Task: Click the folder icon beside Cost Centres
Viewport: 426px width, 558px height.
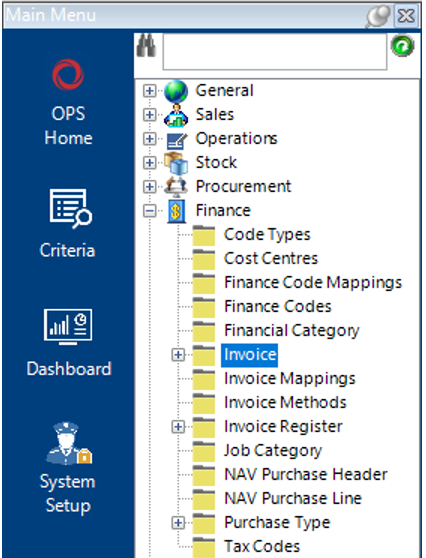Action: point(204,259)
